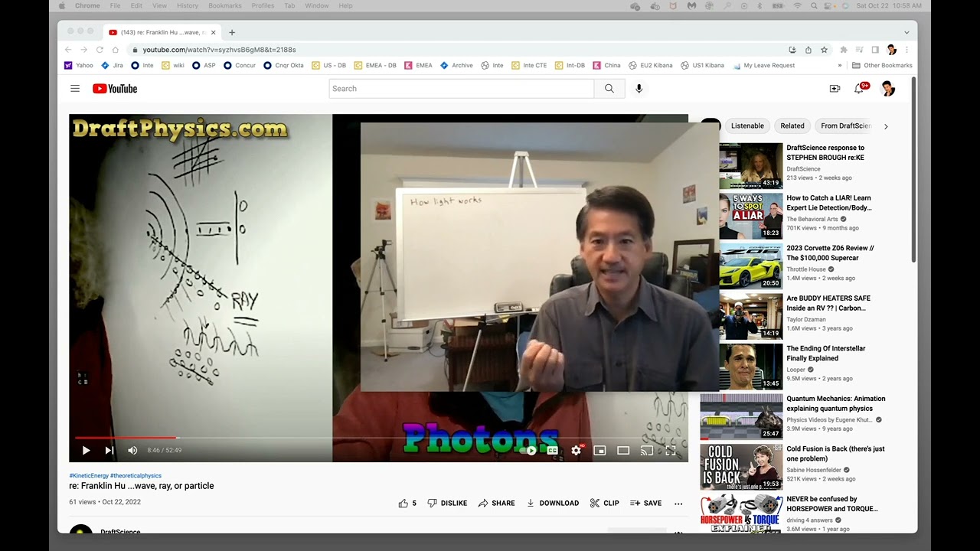Open Quantum Mechanics Animation video thumbnail
This screenshot has height=551, width=980.
click(x=741, y=417)
